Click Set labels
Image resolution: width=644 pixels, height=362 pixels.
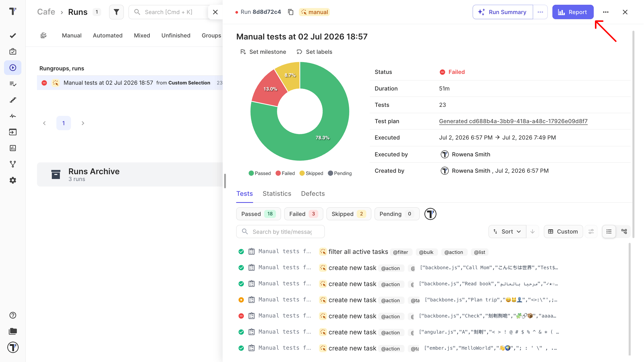click(x=314, y=52)
